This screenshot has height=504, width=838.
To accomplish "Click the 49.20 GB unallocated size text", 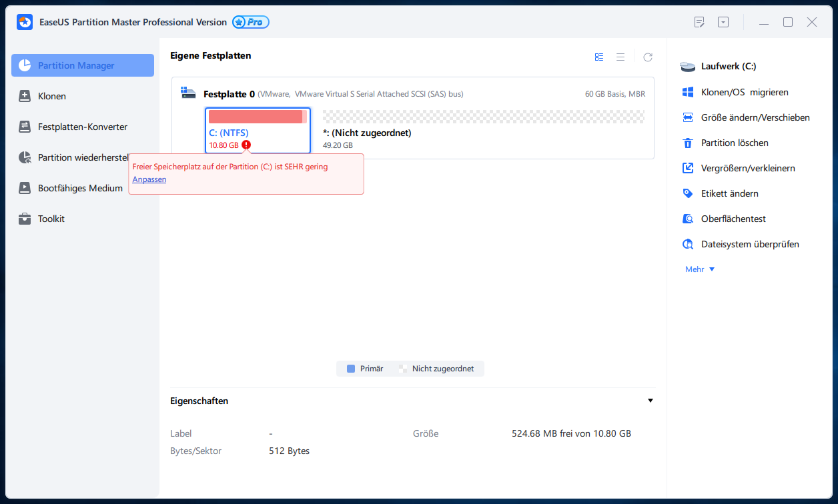I will [338, 145].
